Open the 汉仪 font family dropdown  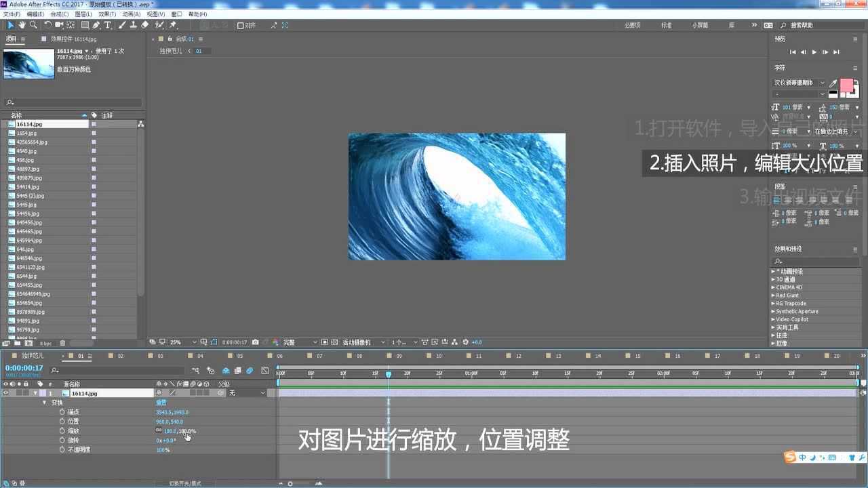[x=800, y=83]
